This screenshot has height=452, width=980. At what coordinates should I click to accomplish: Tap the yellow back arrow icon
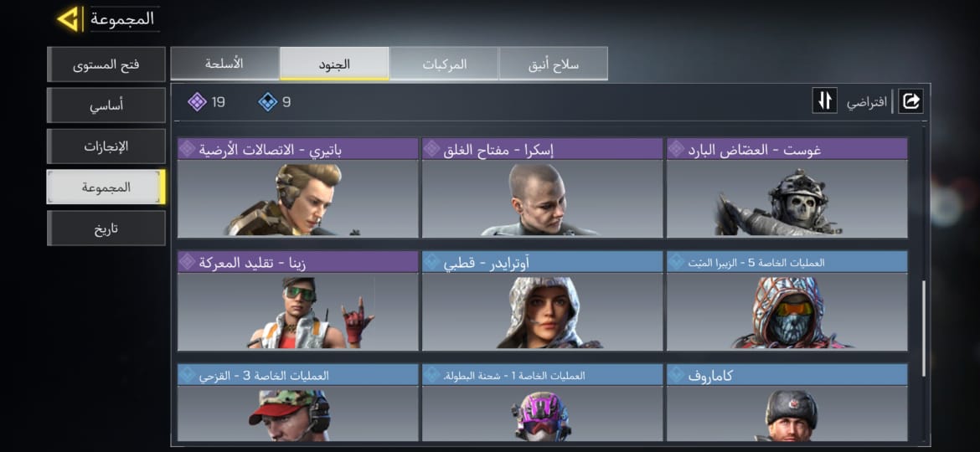(x=68, y=19)
